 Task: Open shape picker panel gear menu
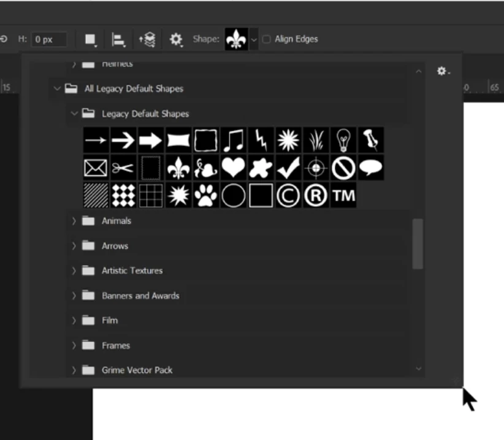443,71
